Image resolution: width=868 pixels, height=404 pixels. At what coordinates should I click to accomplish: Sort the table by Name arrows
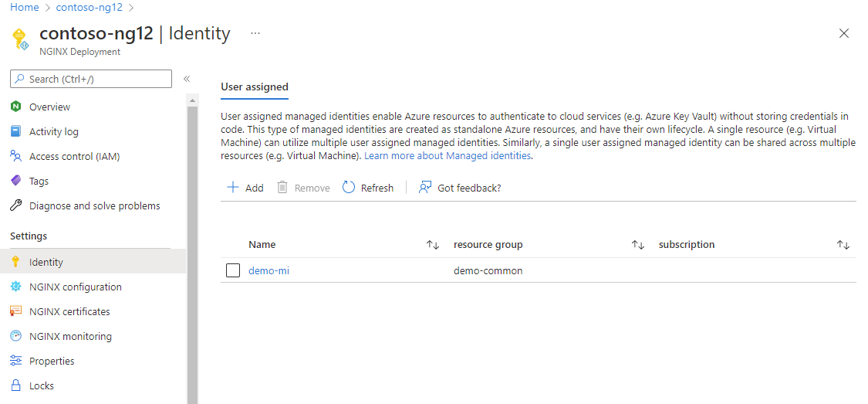click(433, 244)
